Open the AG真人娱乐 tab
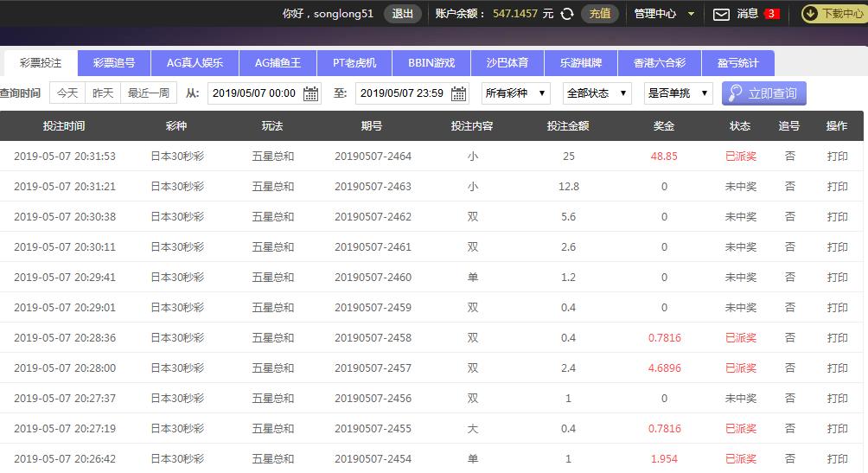Viewport: 868px width, 473px height. (x=195, y=63)
